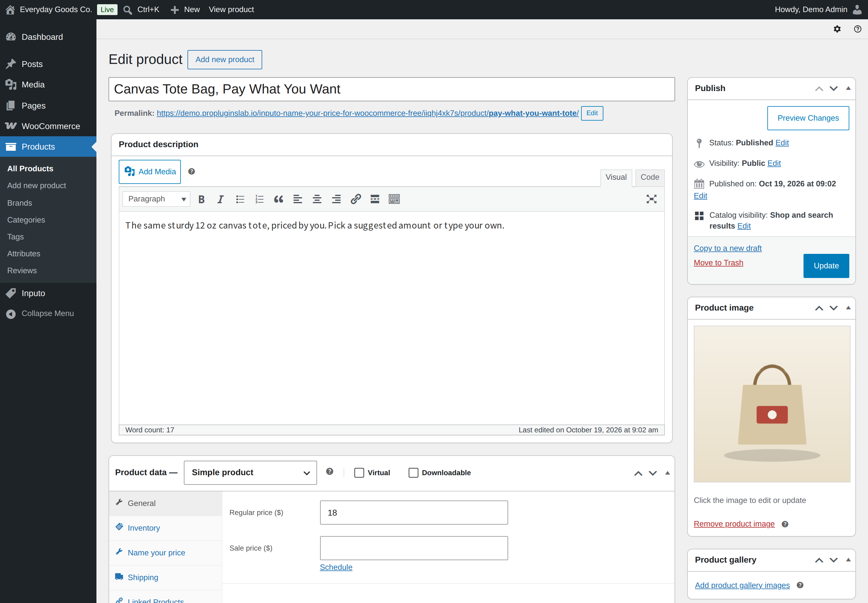Image resolution: width=868 pixels, height=603 pixels.
Task: Insert Read More tag
Action: point(375,199)
